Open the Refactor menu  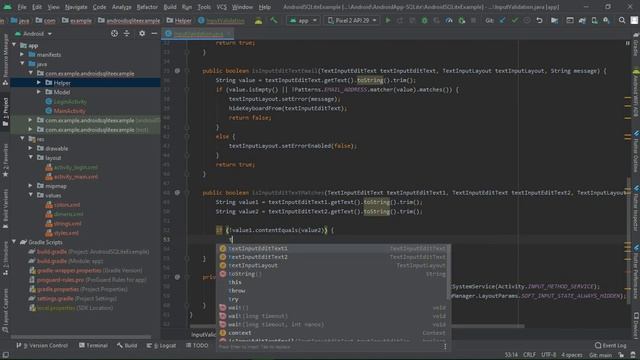pos(147,7)
